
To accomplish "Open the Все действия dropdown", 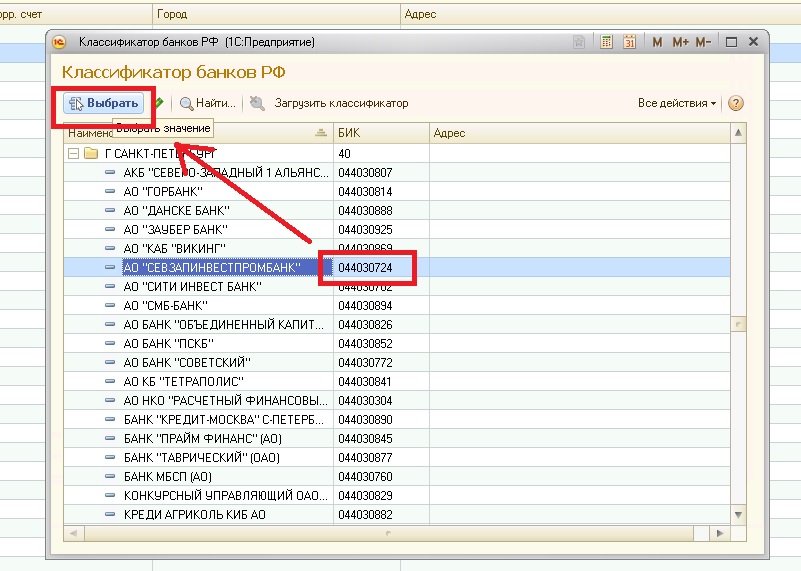I will (676, 103).
